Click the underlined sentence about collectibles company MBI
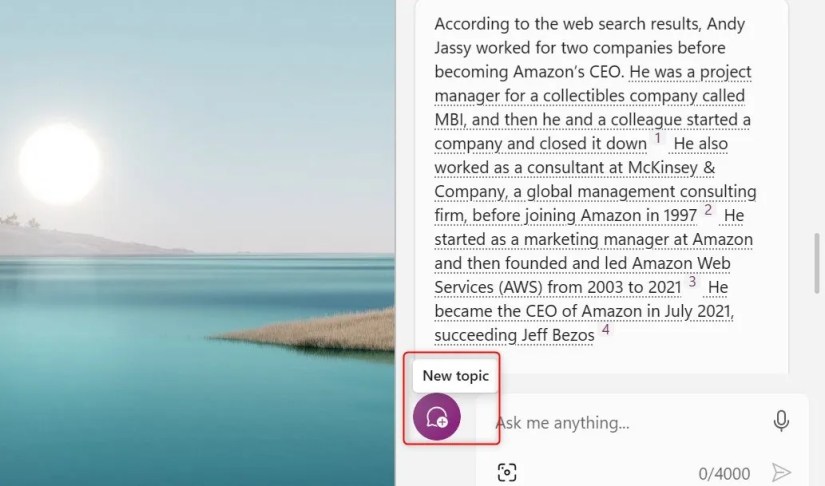The height and width of the screenshot is (486, 825). 593,97
